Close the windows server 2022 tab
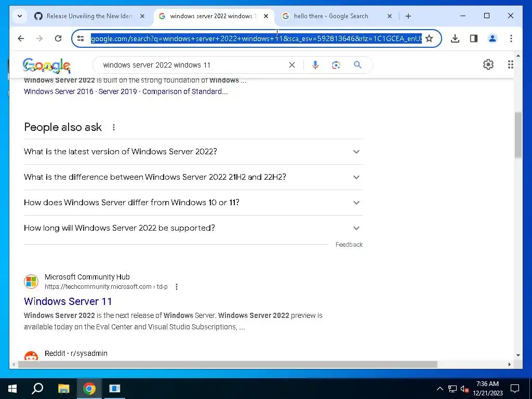532x399 pixels. [x=266, y=16]
